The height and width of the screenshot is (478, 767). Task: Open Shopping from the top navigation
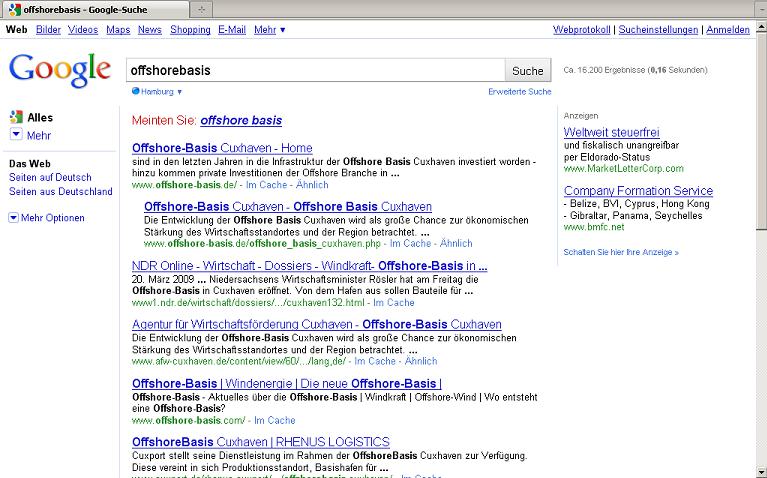190,30
